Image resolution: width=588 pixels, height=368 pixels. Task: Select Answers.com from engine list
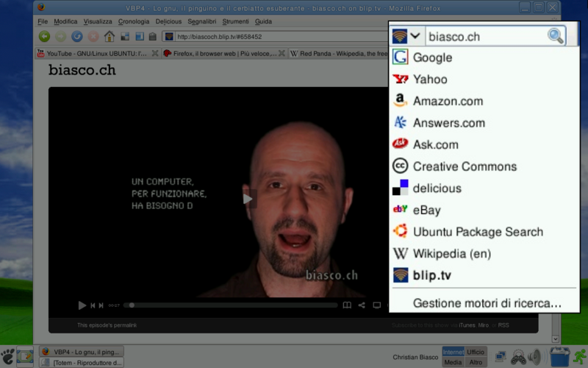pyautogui.click(x=484, y=123)
